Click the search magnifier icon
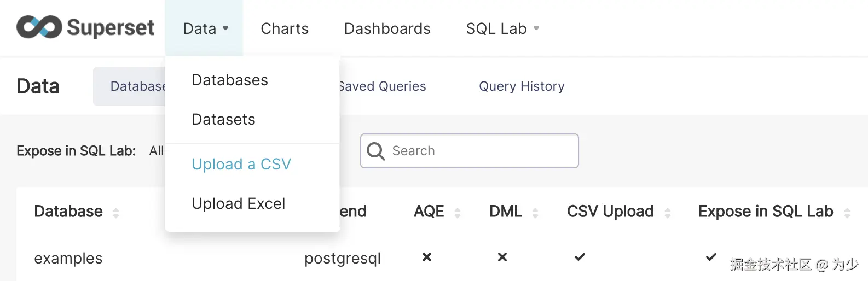 375,151
